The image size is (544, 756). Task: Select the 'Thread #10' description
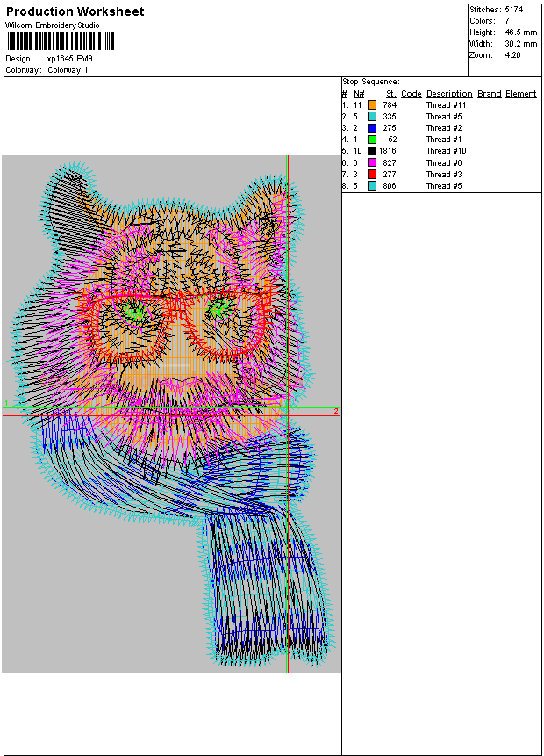click(x=447, y=151)
